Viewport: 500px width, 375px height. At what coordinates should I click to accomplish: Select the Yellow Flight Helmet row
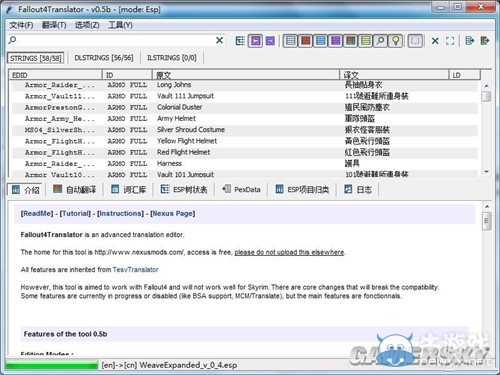click(245, 141)
